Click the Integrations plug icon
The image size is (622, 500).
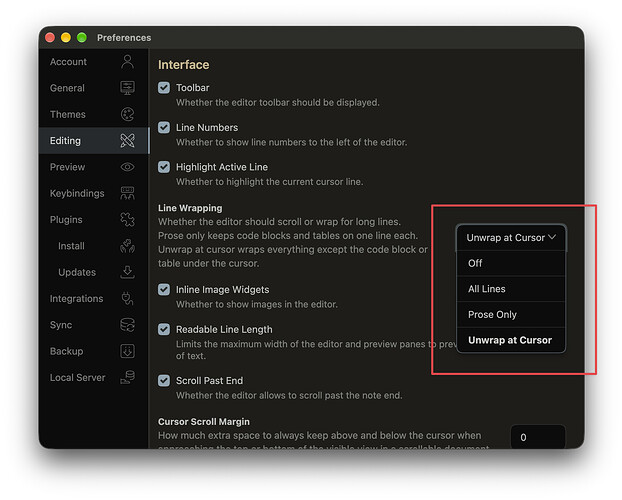point(127,298)
